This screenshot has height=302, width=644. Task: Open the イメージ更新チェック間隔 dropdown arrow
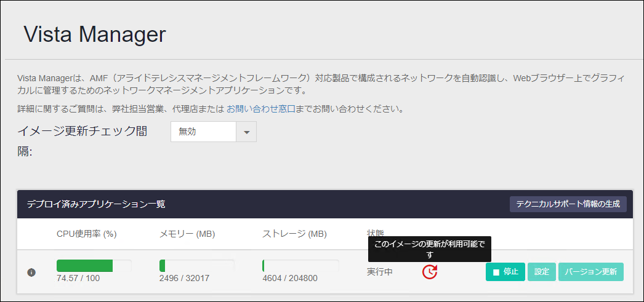pyautogui.click(x=246, y=132)
